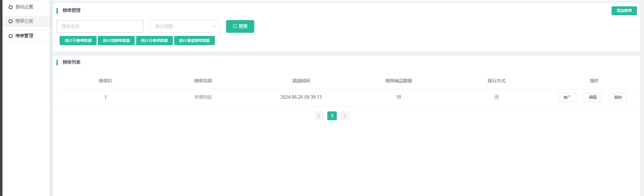Click 删除 for the 618热销 row

(x=618, y=97)
